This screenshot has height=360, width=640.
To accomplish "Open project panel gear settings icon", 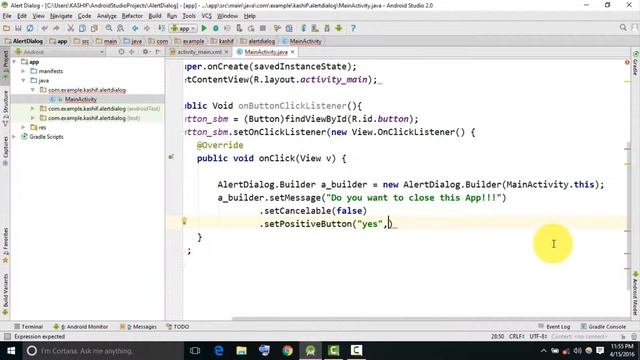I will [145, 52].
